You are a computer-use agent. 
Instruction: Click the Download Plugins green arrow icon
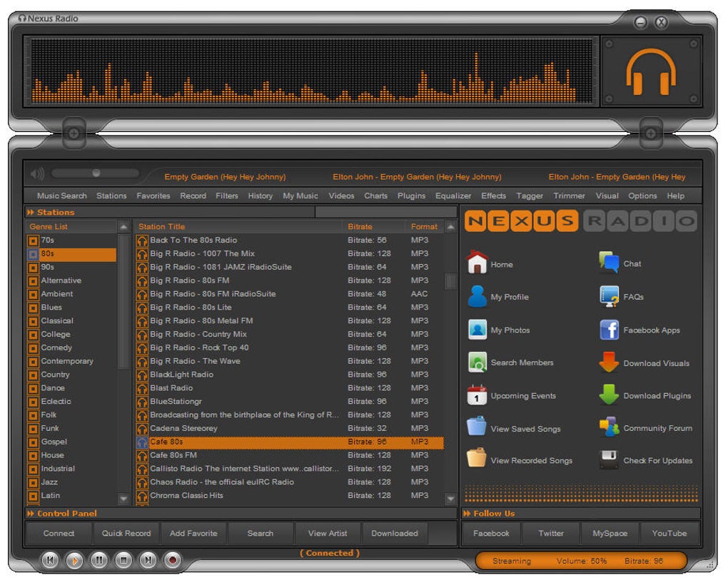tap(609, 395)
